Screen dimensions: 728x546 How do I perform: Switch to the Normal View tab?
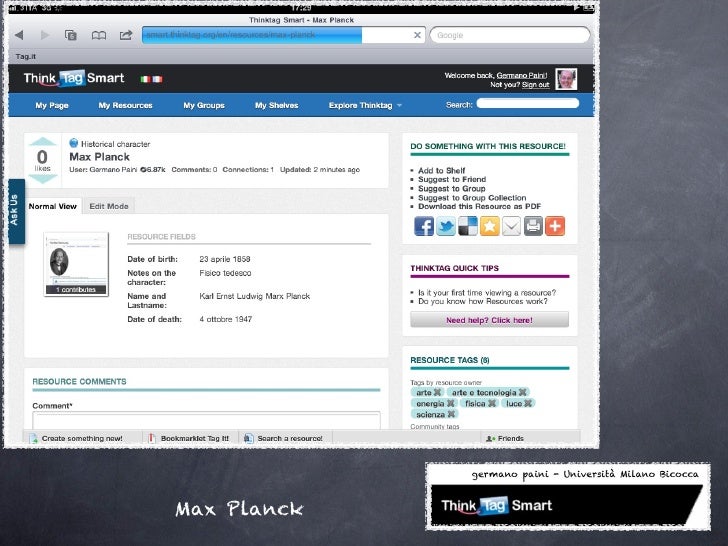pos(52,206)
